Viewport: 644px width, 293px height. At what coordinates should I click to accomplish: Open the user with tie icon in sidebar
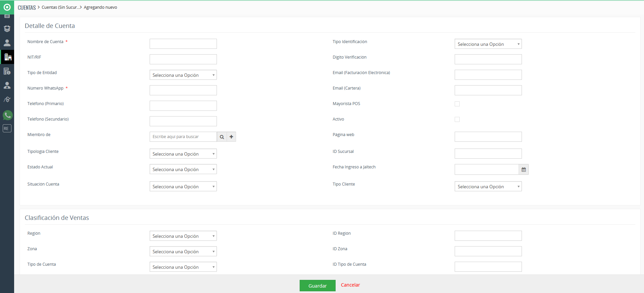[7, 85]
